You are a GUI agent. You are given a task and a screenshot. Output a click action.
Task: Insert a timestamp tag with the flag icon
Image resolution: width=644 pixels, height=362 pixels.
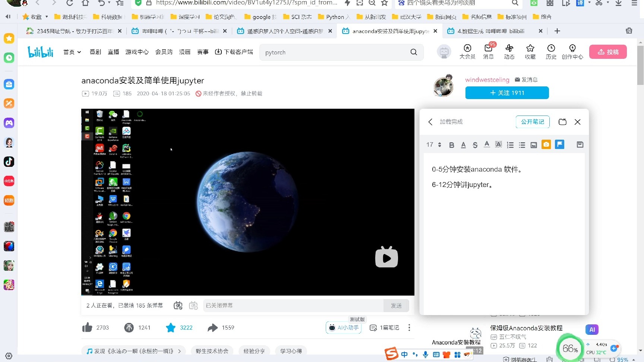pos(559,145)
